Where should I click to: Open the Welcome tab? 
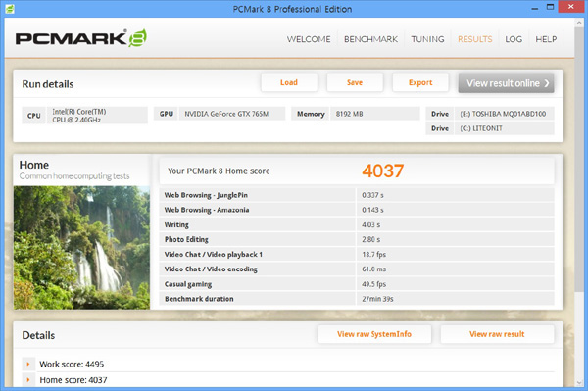(x=309, y=39)
